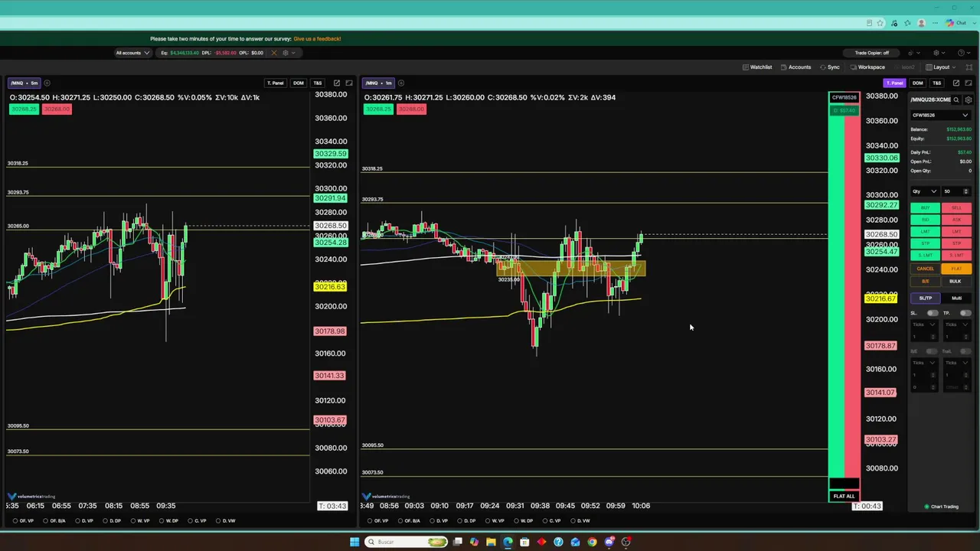The height and width of the screenshot is (551, 980).
Task: Add a symbol tab to the right chart
Action: click(401, 83)
